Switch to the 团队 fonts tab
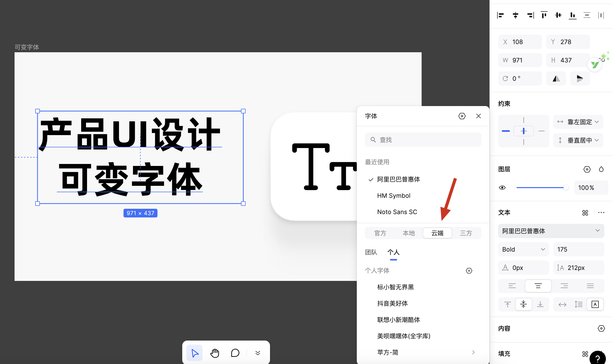This screenshot has height=364, width=612. tap(371, 252)
